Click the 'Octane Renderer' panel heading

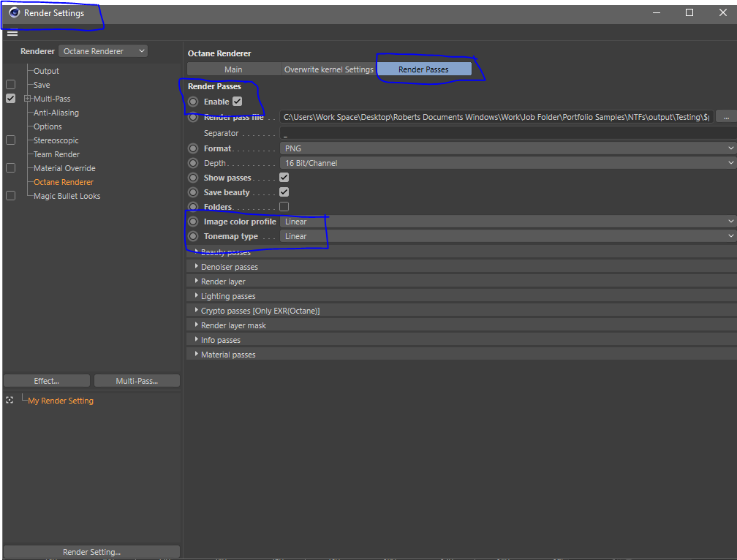219,53
